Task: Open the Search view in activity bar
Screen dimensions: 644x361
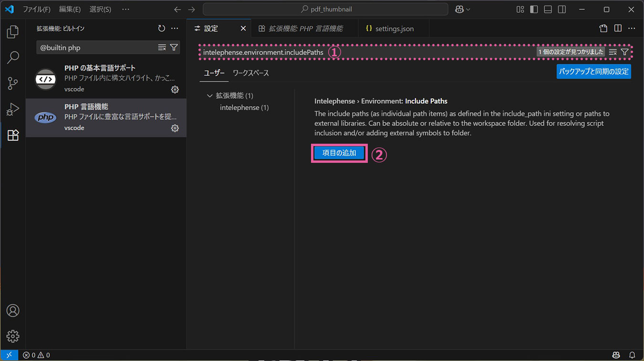Action: coord(13,58)
